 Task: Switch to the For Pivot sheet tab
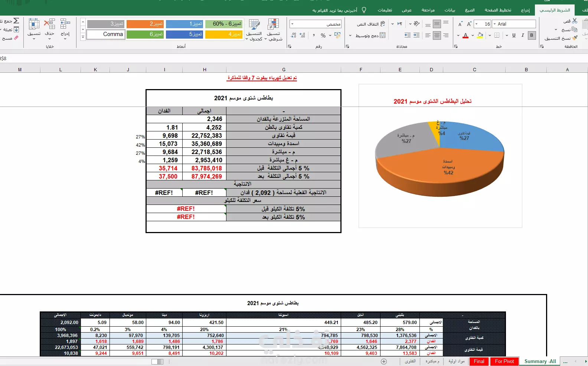504,361
